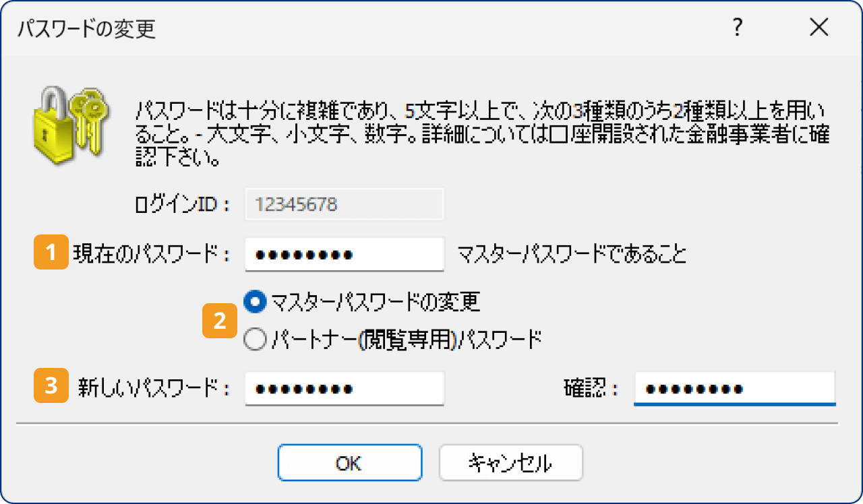Close the パスワードの変更 dialog with X
The image size is (863, 504).
point(819,28)
